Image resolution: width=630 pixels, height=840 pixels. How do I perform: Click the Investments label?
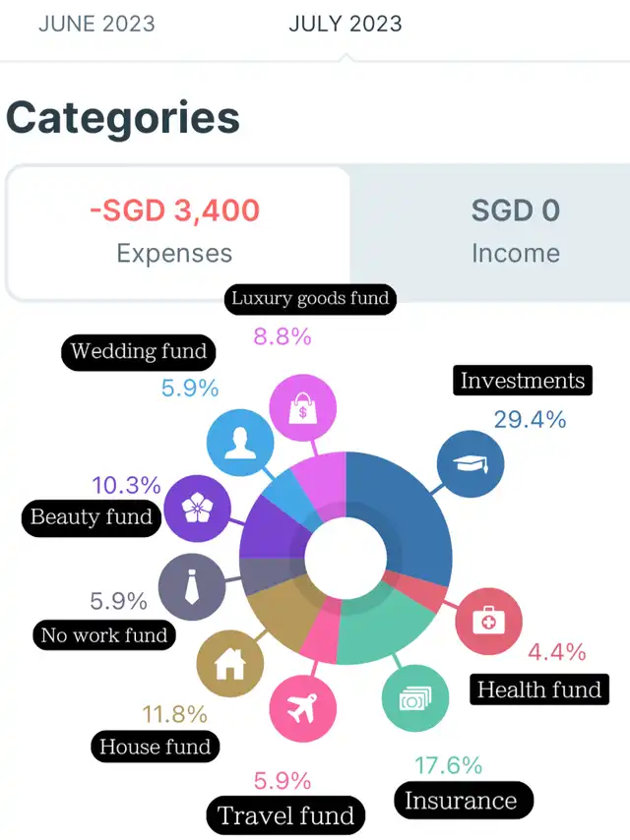tap(523, 381)
